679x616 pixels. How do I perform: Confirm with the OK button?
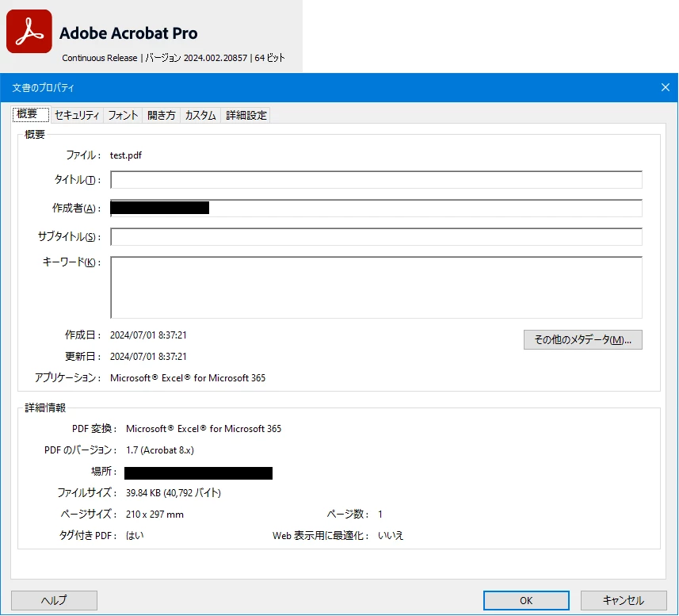(526, 600)
